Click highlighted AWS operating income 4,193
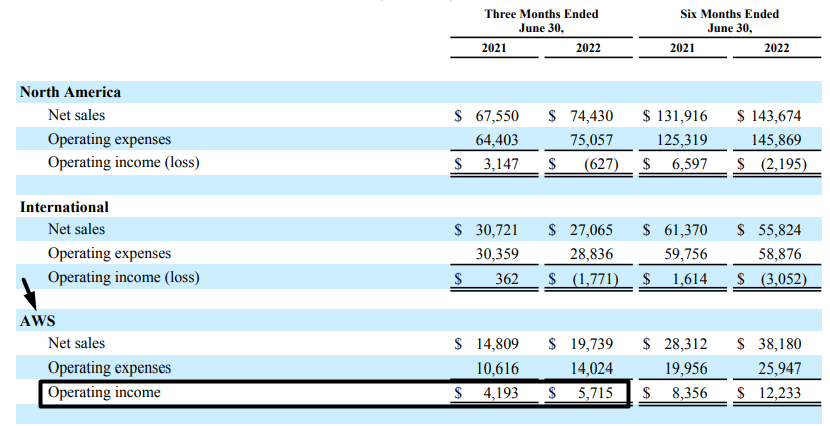 pos(499,394)
